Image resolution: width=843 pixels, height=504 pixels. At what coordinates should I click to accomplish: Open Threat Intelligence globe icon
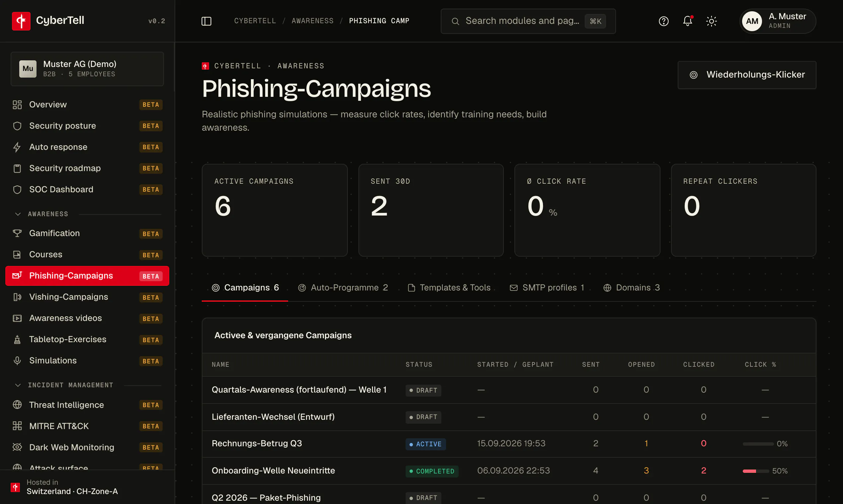[17, 405]
